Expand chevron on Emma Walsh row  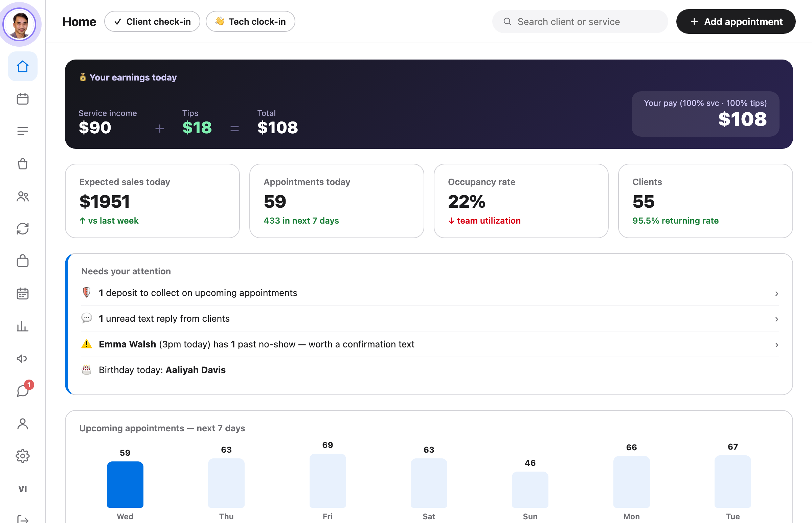(776, 345)
